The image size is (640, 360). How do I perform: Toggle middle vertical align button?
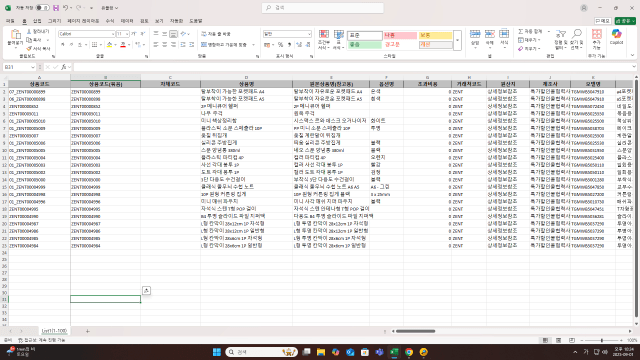164,34
